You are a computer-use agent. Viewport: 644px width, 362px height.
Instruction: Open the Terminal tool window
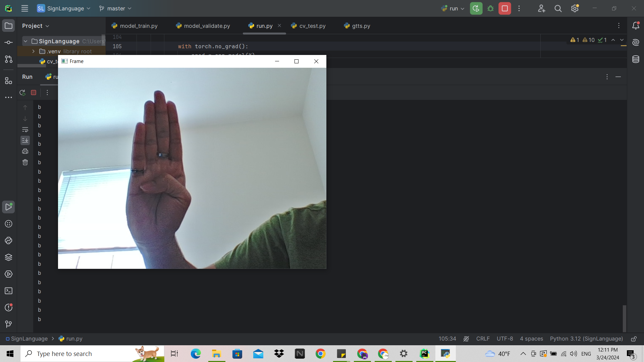pos(8,291)
